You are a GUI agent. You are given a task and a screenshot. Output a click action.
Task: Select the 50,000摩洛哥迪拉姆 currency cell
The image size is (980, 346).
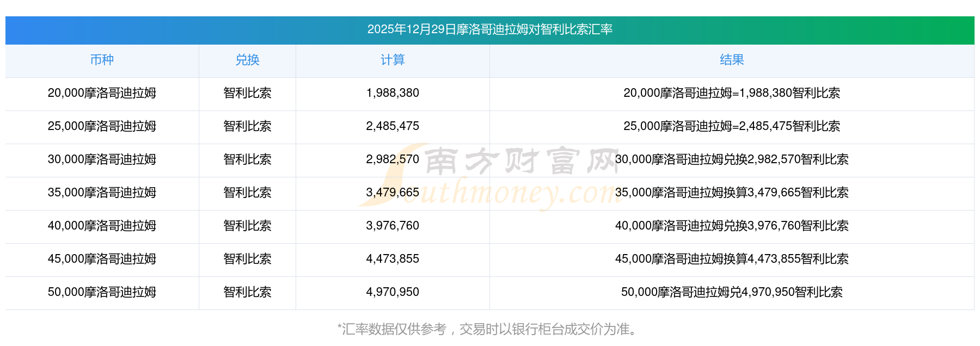point(102,292)
